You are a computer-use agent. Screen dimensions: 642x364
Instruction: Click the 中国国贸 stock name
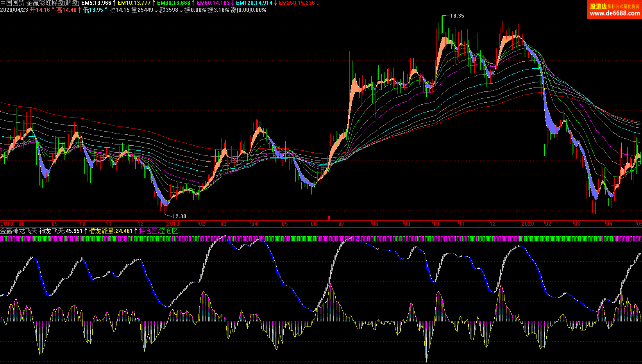(x=12, y=3)
